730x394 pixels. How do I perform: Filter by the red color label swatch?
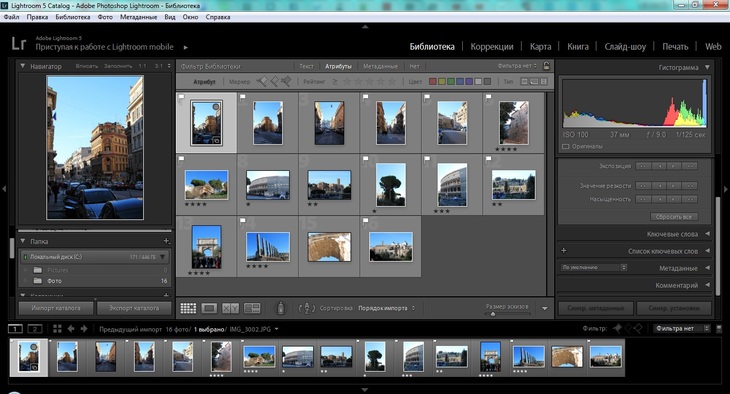433,82
